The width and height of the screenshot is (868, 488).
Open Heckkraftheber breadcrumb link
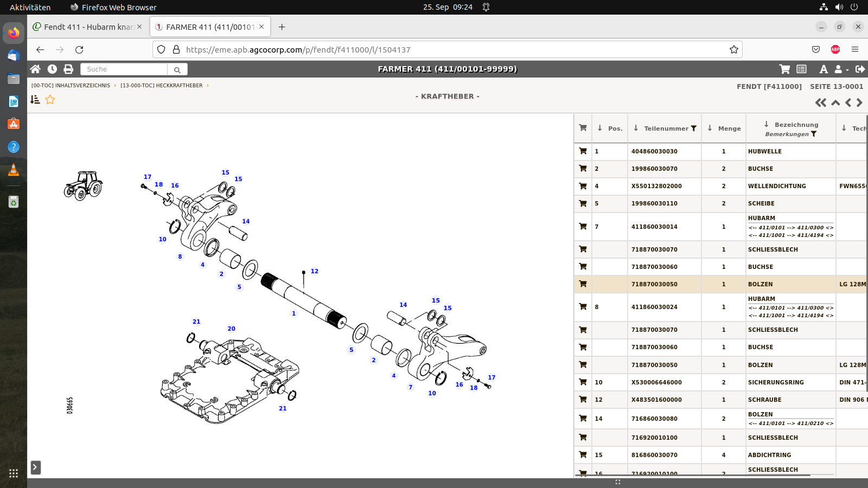(x=161, y=86)
